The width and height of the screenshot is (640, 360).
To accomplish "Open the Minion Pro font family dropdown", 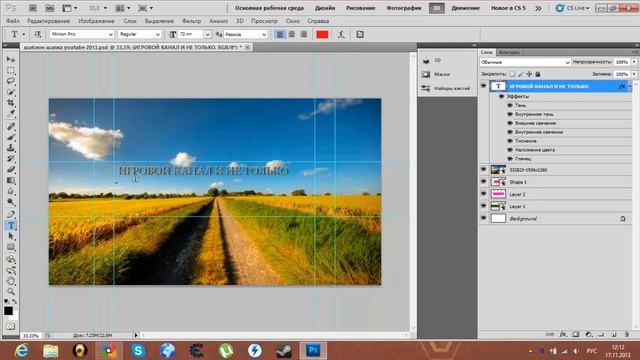I will 110,35.
